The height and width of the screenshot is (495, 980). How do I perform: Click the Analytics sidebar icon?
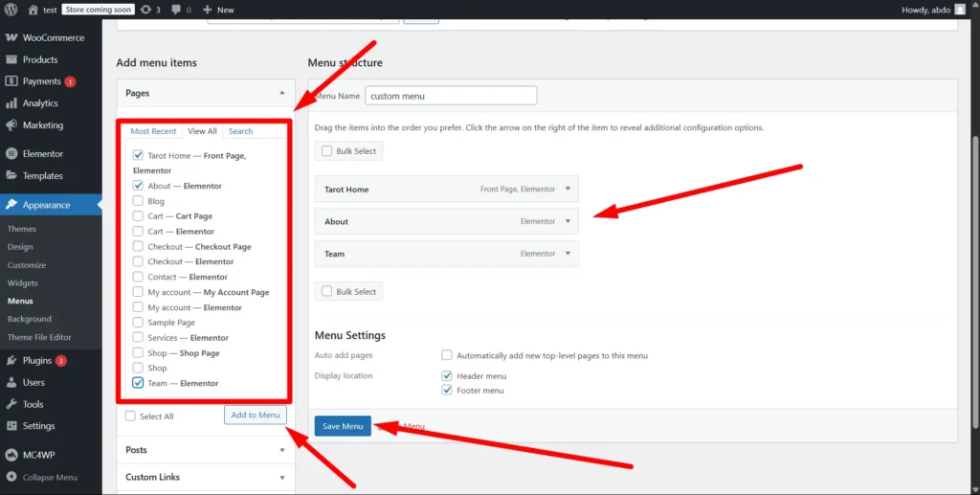(x=11, y=103)
